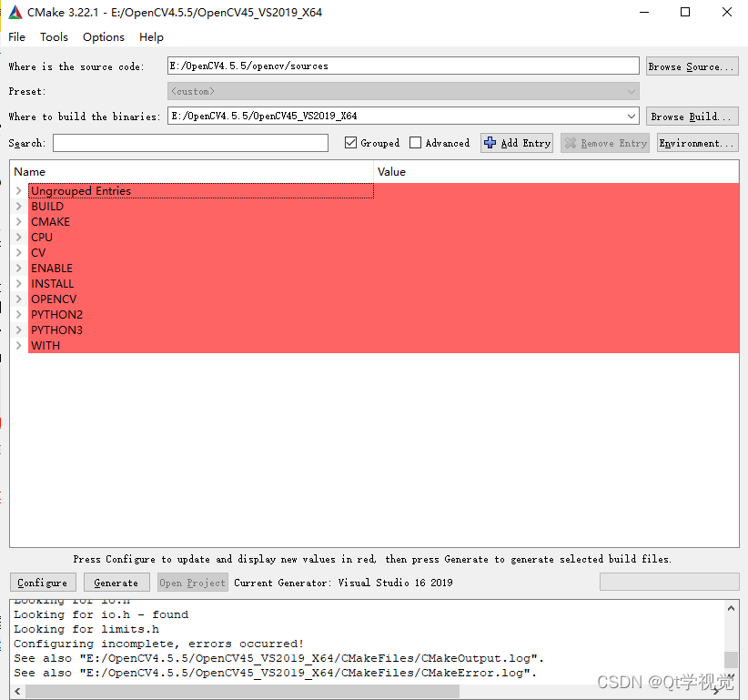The image size is (748, 700).
Task: Click the Configure button
Action: point(43,583)
